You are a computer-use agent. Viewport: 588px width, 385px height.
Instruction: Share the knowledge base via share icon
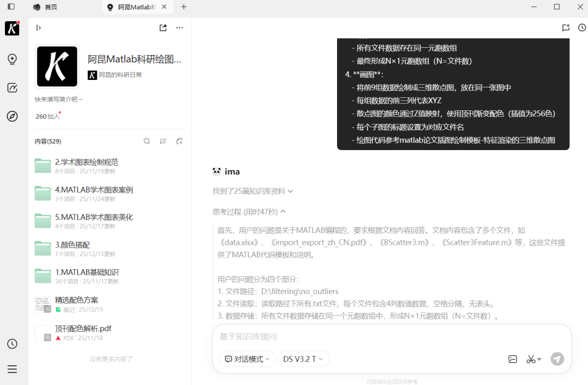pyautogui.click(x=163, y=28)
